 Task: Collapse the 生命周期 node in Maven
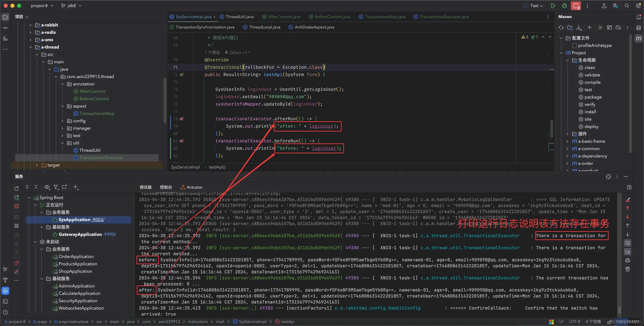[x=568, y=60]
